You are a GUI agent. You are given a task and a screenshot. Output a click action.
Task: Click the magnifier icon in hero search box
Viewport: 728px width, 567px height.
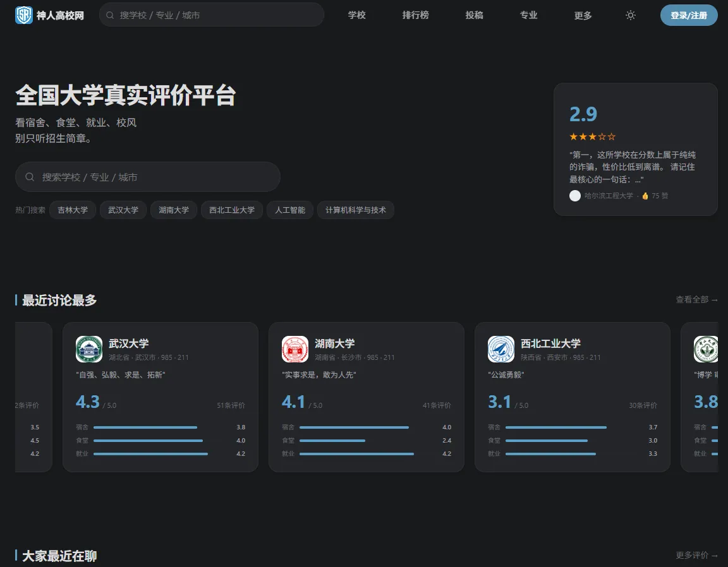[x=30, y=177]
